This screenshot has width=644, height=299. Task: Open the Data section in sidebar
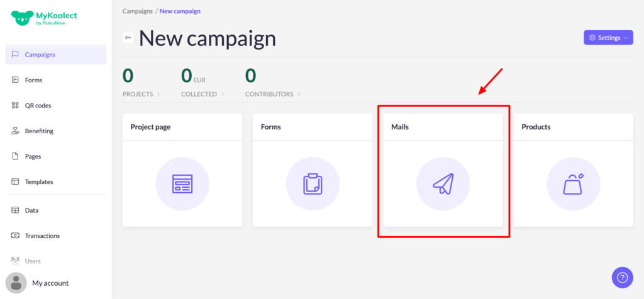(31, 210)
